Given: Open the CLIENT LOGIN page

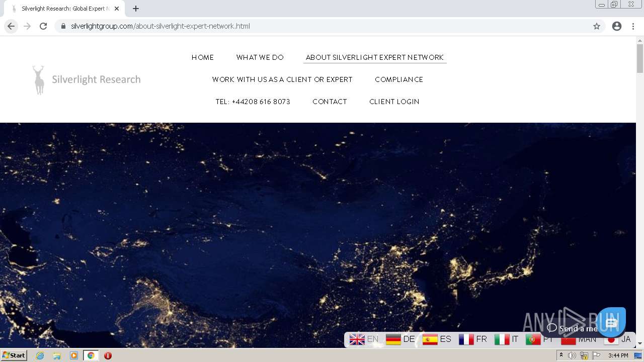Looking at the screenshot, I should click(x=394, y=102).
